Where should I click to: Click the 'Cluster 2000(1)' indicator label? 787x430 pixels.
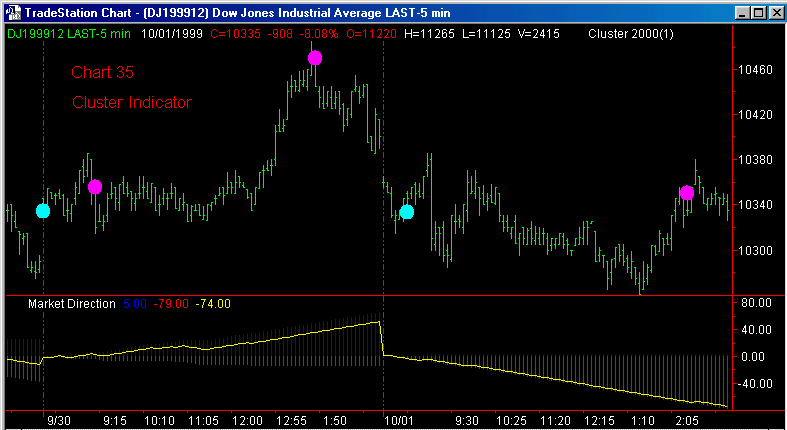(631, 34)
